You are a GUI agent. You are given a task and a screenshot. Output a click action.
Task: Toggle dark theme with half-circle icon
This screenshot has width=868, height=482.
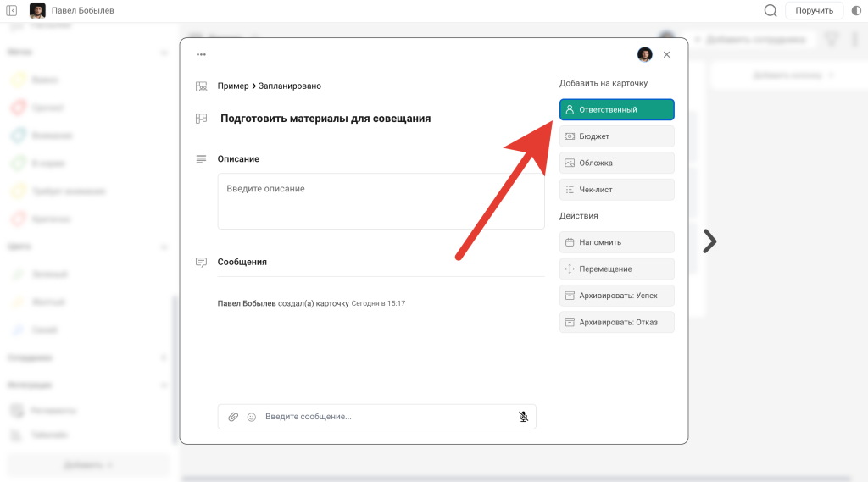856,10
